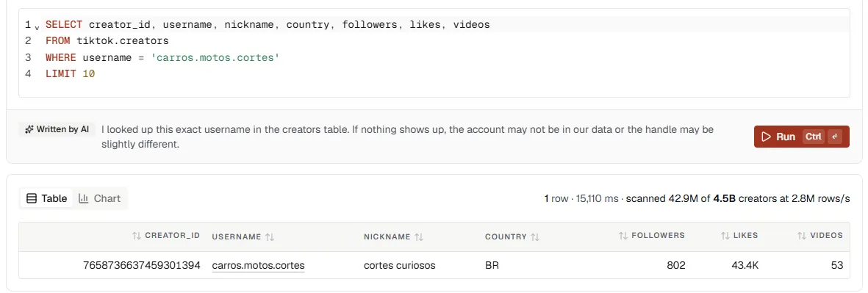Click the FROM tiktok.creators line
868x293 pixels.
pyautogui.click(x=107, y=41)
